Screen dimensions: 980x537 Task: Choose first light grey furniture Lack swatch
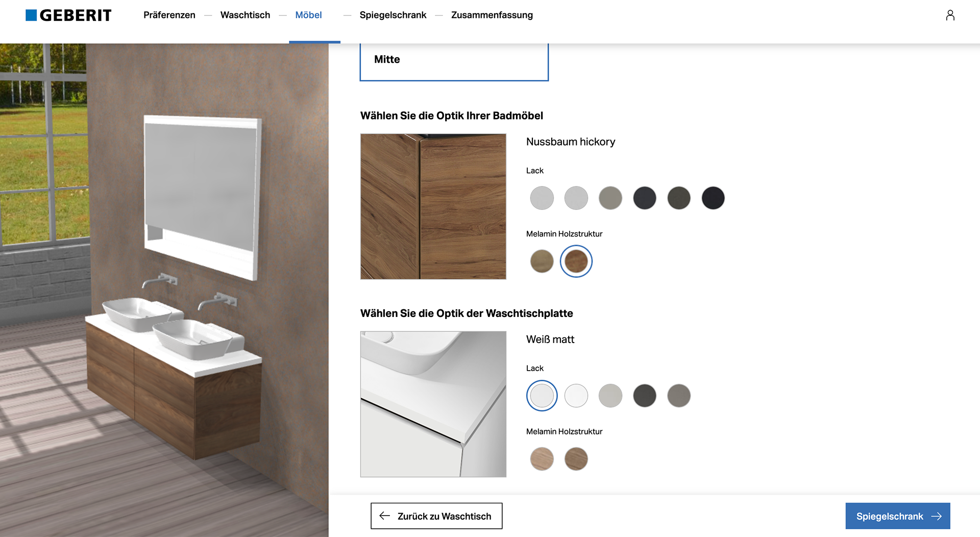pos(542,198)
